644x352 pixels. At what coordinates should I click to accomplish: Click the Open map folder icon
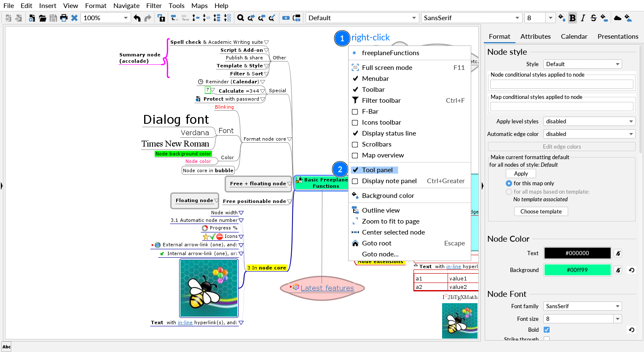click(x=42, y=18)
